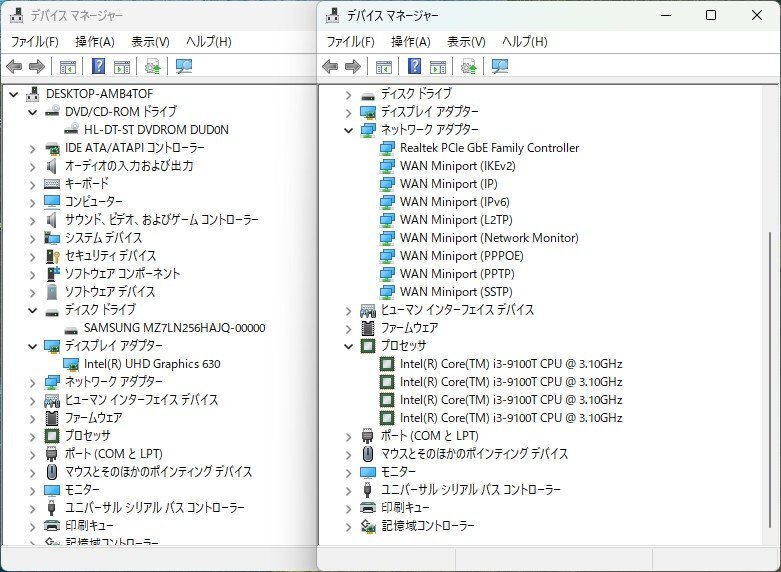Click Help icon in right window toolbar
781x572 pixels.
(x=414, y=66)
